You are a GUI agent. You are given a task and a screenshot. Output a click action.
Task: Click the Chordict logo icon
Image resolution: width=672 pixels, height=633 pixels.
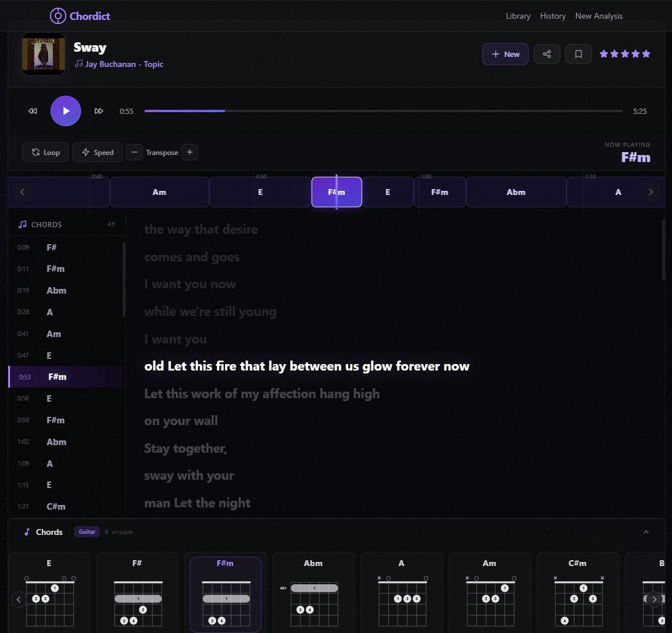[58, 16]
